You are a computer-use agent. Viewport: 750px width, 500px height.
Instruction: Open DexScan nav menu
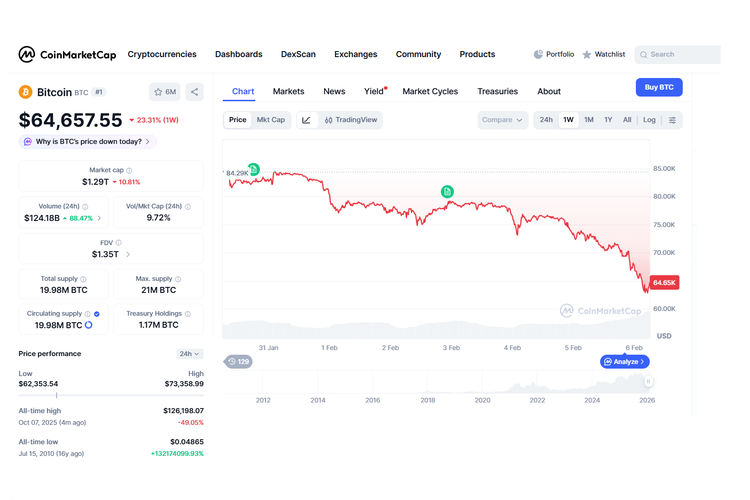coord(298,55)
